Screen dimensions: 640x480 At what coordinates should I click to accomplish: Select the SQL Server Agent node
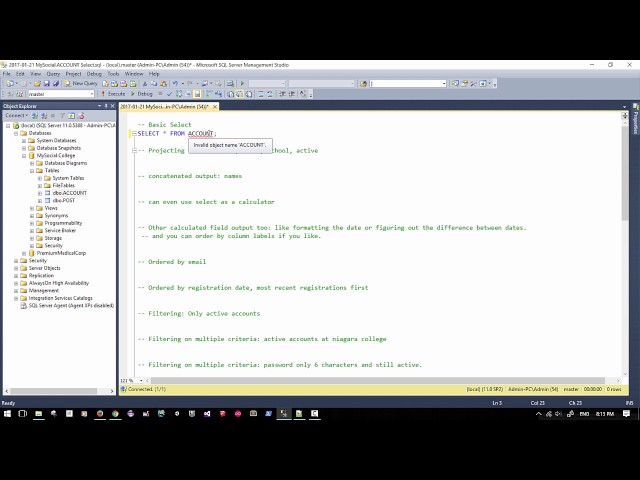[71, 305]
